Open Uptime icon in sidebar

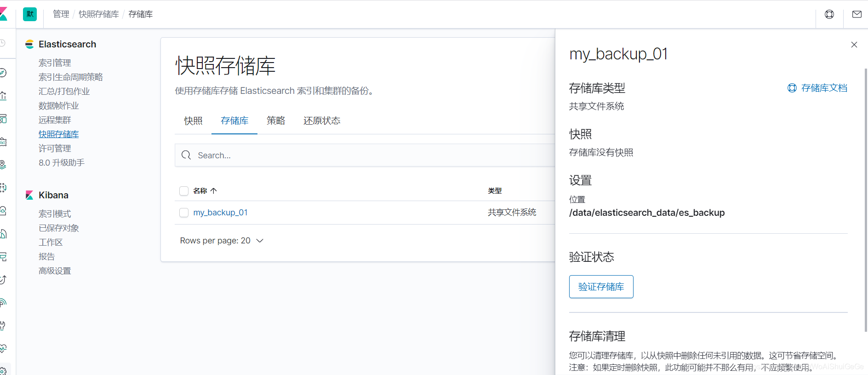(x=3, y=280)
